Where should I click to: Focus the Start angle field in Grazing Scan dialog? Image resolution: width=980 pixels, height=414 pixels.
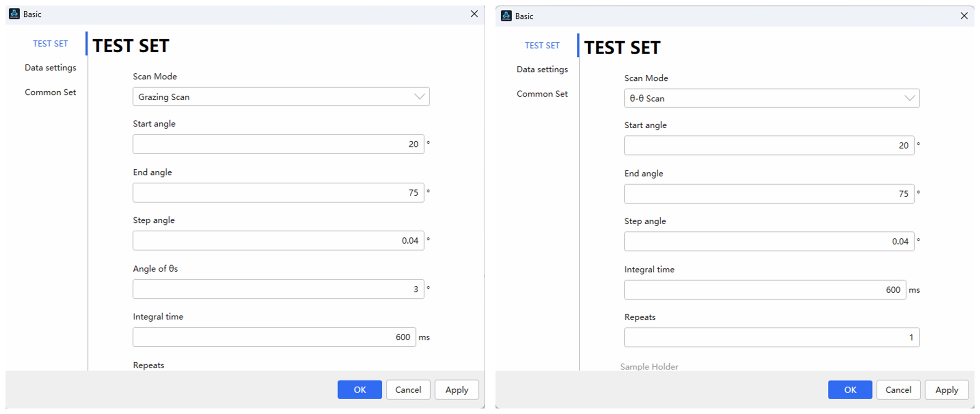pyautogui.click(x=278, y=144)
